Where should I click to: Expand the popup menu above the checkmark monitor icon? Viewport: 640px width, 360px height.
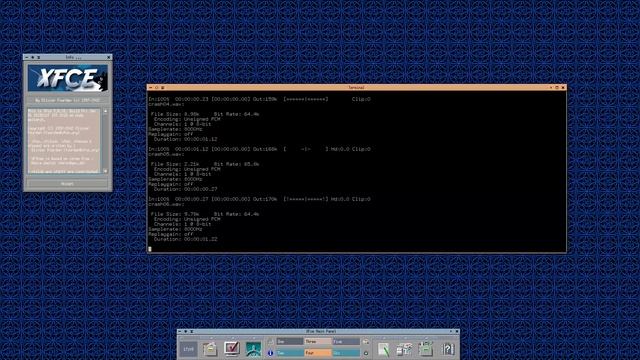[233, 338]
